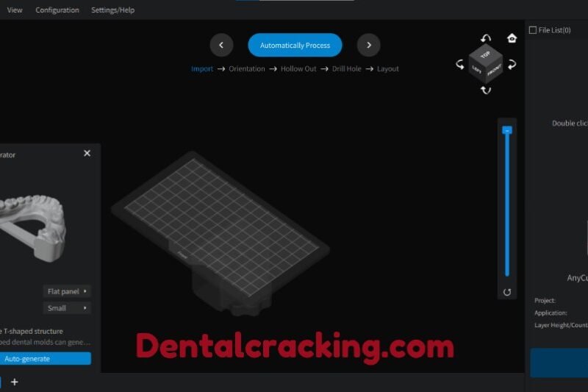Open the View menu
This screenshot has height=392, width=588.
[x=15, y=10]
